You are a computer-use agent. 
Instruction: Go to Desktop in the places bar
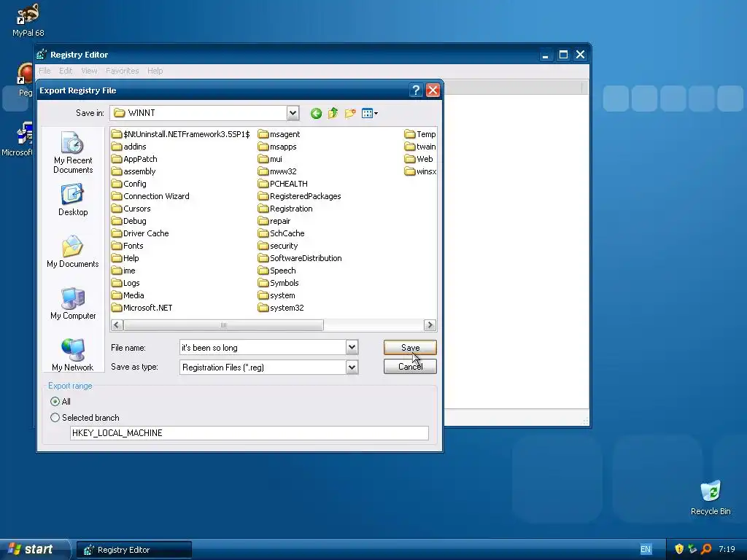click(x=73, y=201)
